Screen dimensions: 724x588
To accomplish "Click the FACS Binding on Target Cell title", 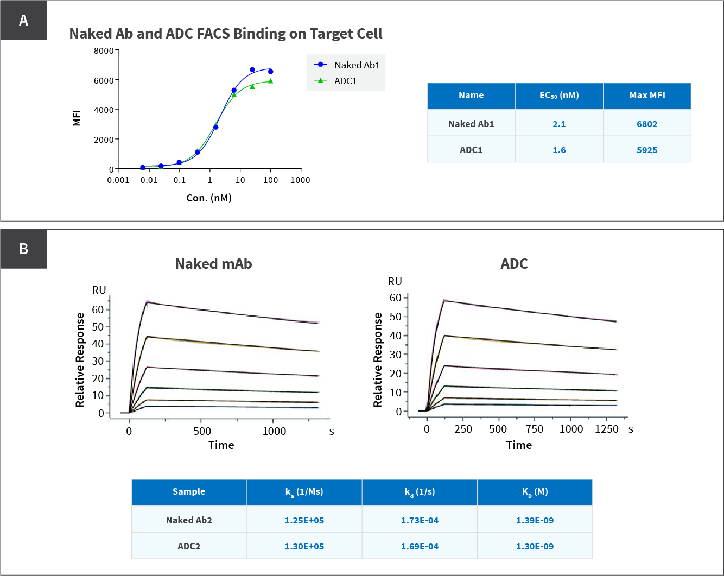I will pyautogui.click(x=226, y=34).
